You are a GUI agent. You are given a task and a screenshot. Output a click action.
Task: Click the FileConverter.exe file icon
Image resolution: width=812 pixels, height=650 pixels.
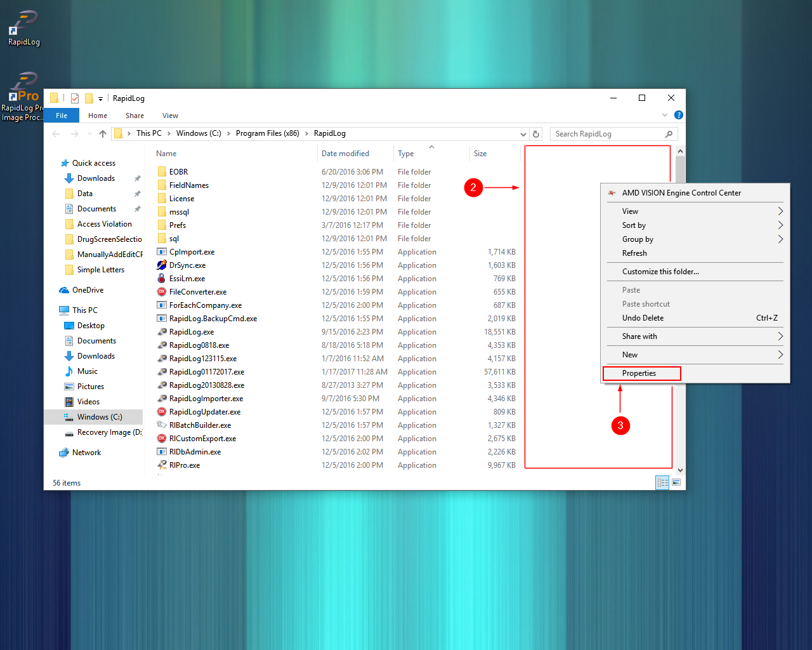click(x=162, y=292)
